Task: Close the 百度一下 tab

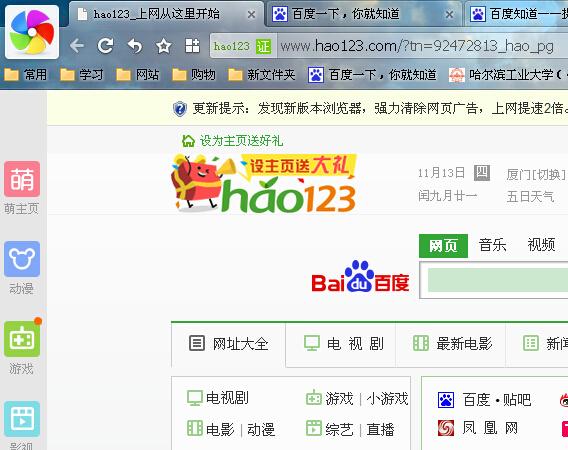Action: tap(449, 14)
